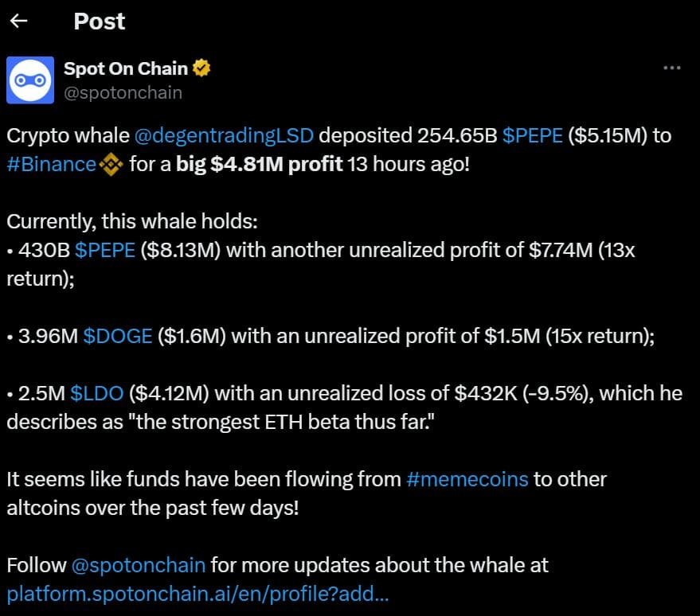This screenshot has height=616, width=700.
Task: Open the #Binance hashtag link
Action: [51, 166]
